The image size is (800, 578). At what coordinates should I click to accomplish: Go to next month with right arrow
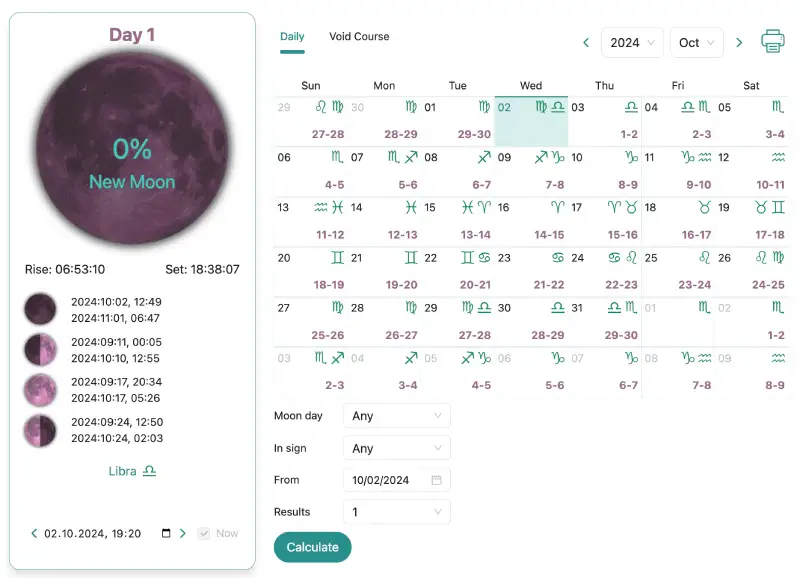[739, 43]
